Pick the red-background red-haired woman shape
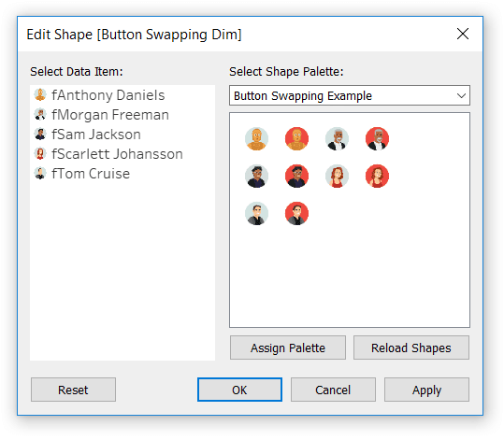The image size is (504, 440). 377,176
